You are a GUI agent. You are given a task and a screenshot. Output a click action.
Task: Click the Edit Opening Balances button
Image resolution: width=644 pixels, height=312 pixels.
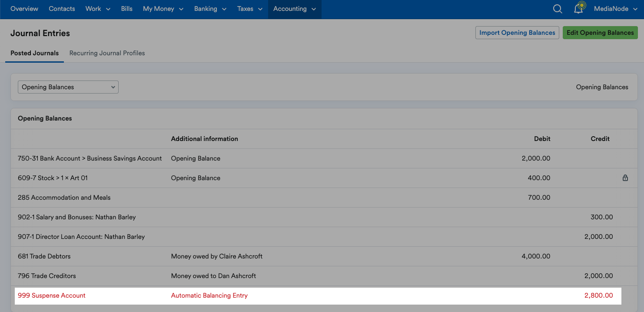600,33
